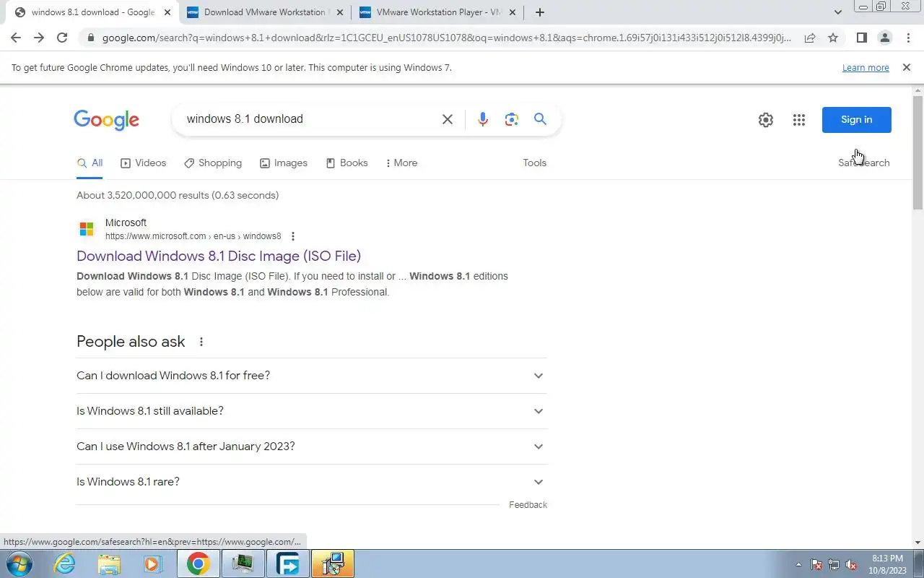Viewport: 924px width, 578px height.
Task: Search by image with Google Lens
Action: coord(512,119)
